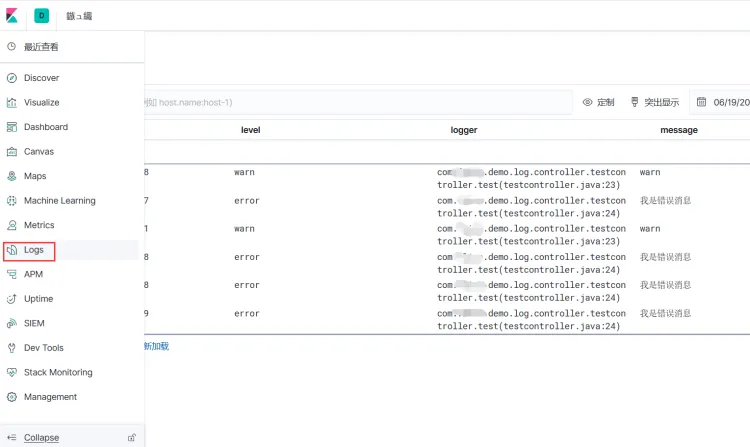Screen dimensions: 750x447
Task: Open the Management label
Action: tap(50, 397)
